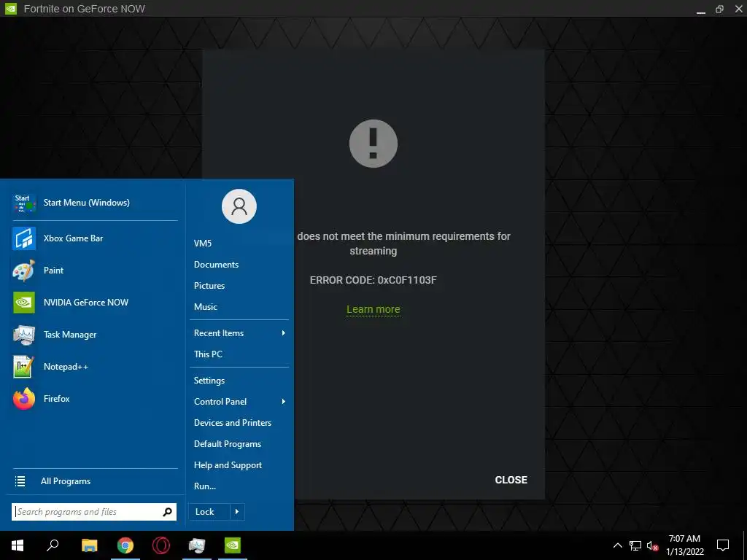Open Pictures from the start menu

click(x=209, y=286)
